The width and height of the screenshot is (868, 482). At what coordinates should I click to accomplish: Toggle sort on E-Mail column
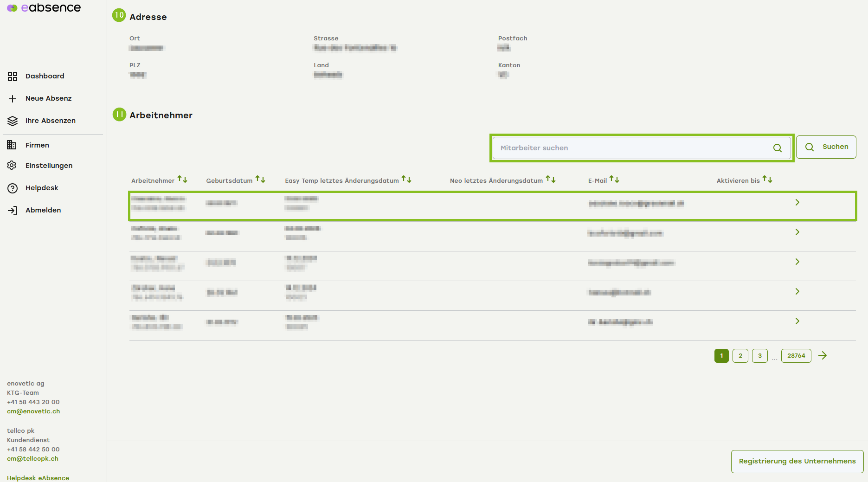614,180
